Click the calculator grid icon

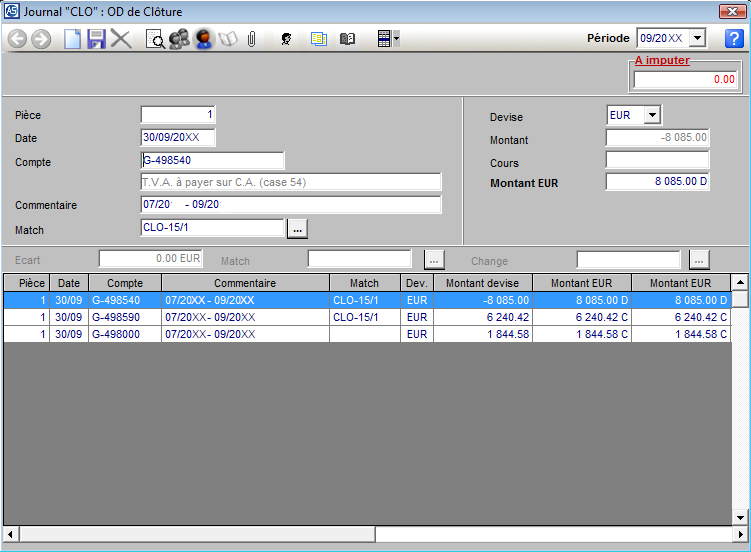(x=382, y=39)
